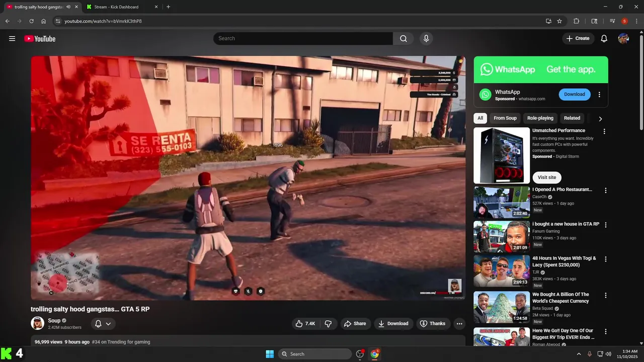Open notification bell dropdown for Soup channel
This screenshot has width=644, height=362.
(103, 324)
